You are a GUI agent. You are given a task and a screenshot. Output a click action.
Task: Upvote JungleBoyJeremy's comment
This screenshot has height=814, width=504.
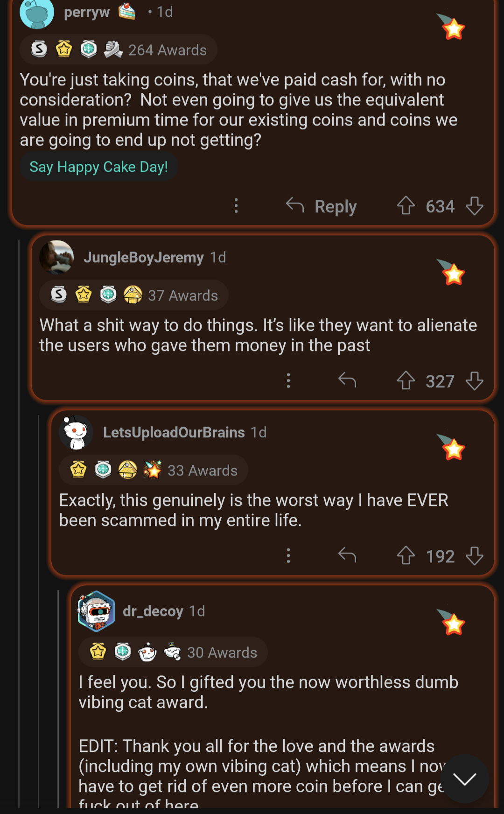click(406, 380)
